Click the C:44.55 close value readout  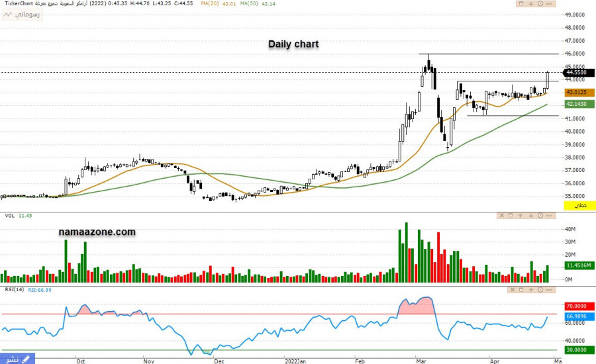[x=183, y=3]
